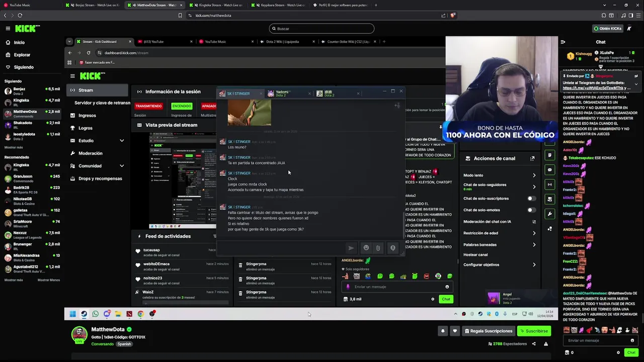Open Chrome icon in streamed taskbar
644x362 pixels.
140,314
